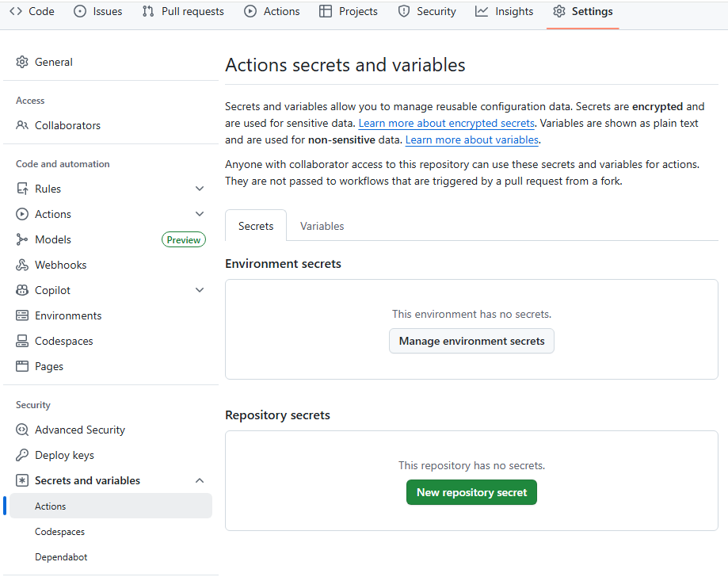Expand the Copilot section chevron
Screen dimensions: 728x577
pos(200,290)
